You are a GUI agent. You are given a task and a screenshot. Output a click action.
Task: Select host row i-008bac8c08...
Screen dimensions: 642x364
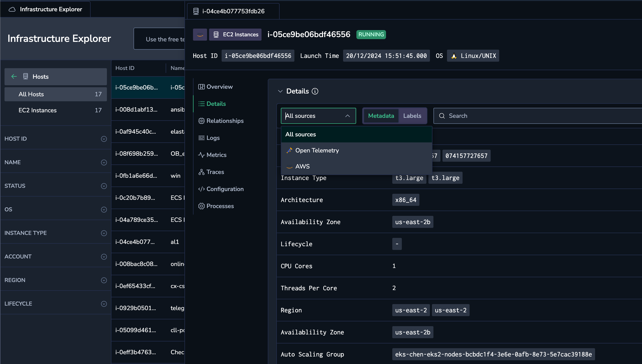click(x=148, y=264)
